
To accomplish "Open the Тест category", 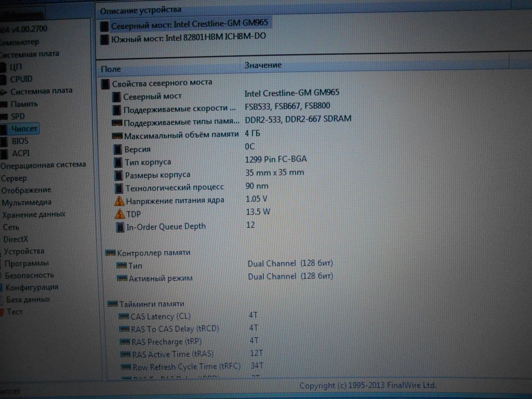I will [15, 312].
